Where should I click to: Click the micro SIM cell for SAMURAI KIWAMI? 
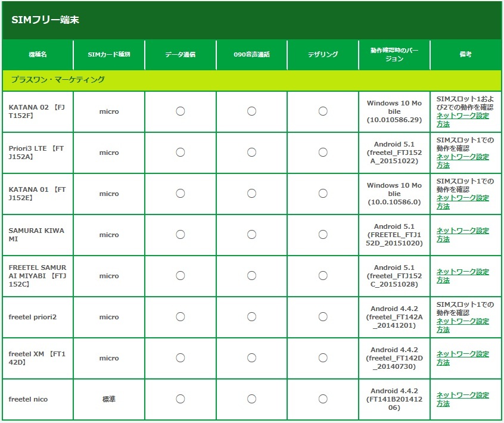tap(109, 235)
